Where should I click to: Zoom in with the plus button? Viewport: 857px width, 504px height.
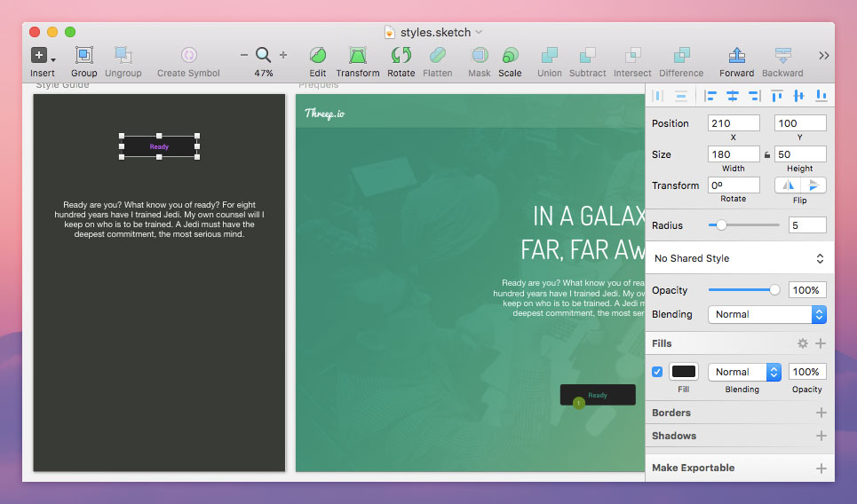tap(283, 55)
